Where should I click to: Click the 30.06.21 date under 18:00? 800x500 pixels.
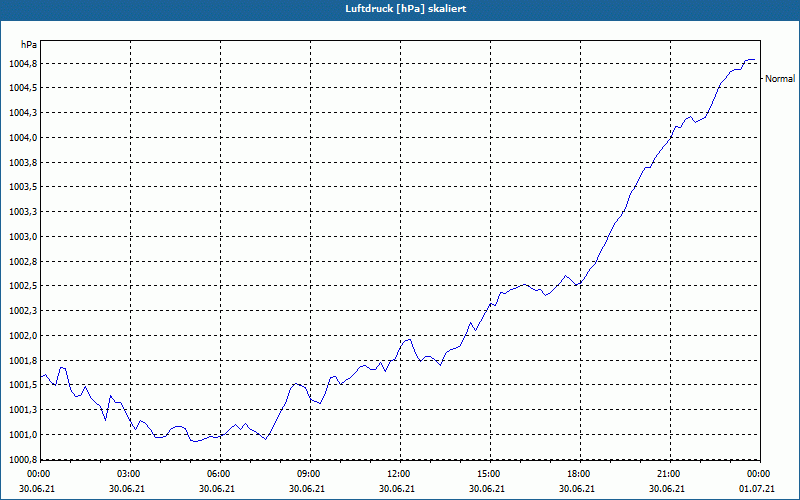click(577, 489)
